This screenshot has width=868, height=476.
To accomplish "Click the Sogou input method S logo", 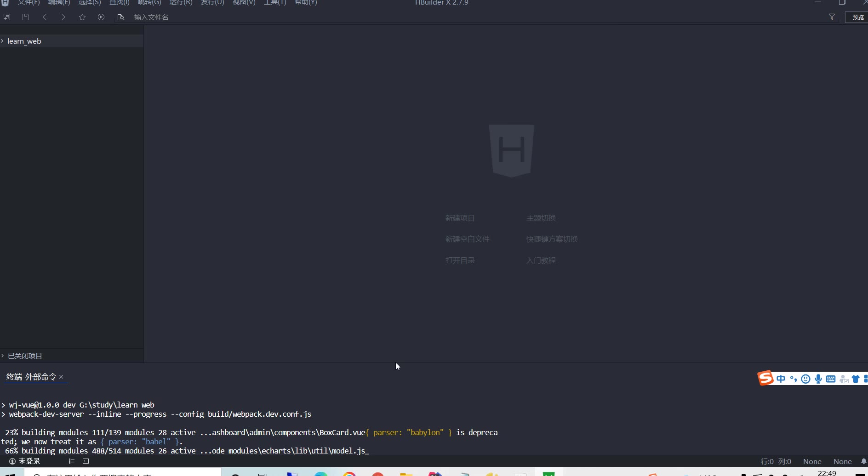I will 765,378.
